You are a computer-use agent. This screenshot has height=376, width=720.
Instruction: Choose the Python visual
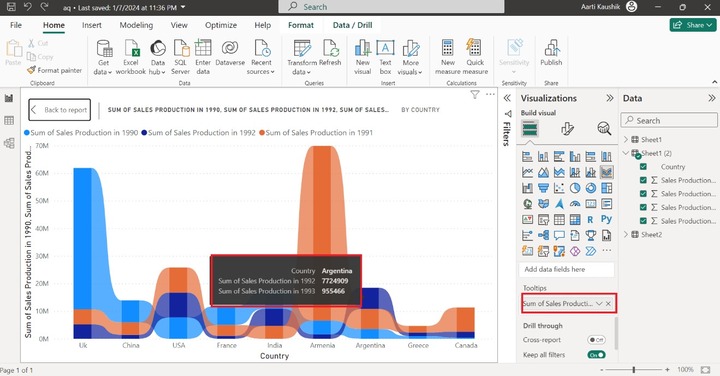pos(607,219)
